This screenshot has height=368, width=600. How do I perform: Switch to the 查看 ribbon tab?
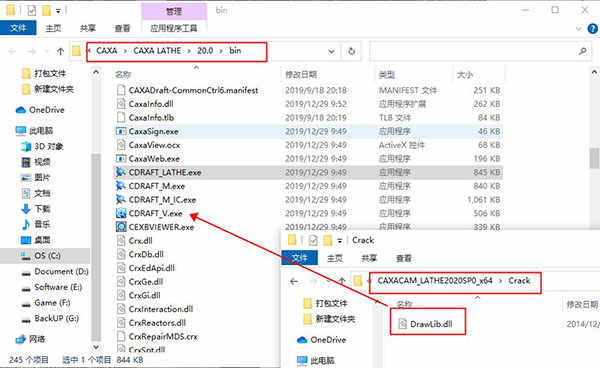point(122,28)
